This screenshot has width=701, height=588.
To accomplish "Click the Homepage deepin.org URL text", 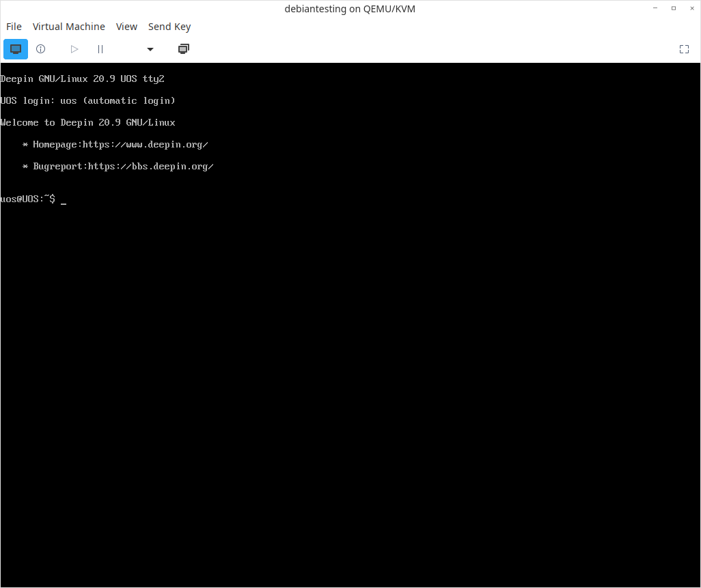I will pyautogui.click(x=146, y=145).
